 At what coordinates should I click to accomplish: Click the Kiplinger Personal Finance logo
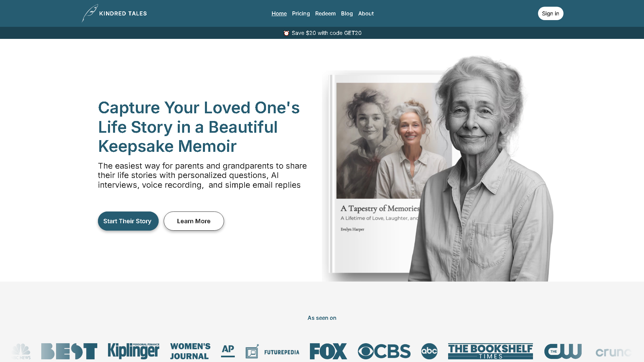133,351
